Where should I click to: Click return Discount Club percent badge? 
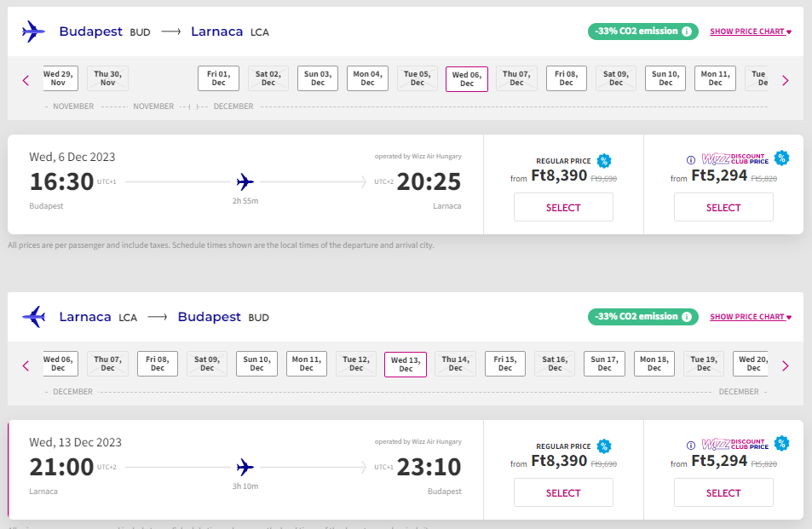tap(781, 443)
